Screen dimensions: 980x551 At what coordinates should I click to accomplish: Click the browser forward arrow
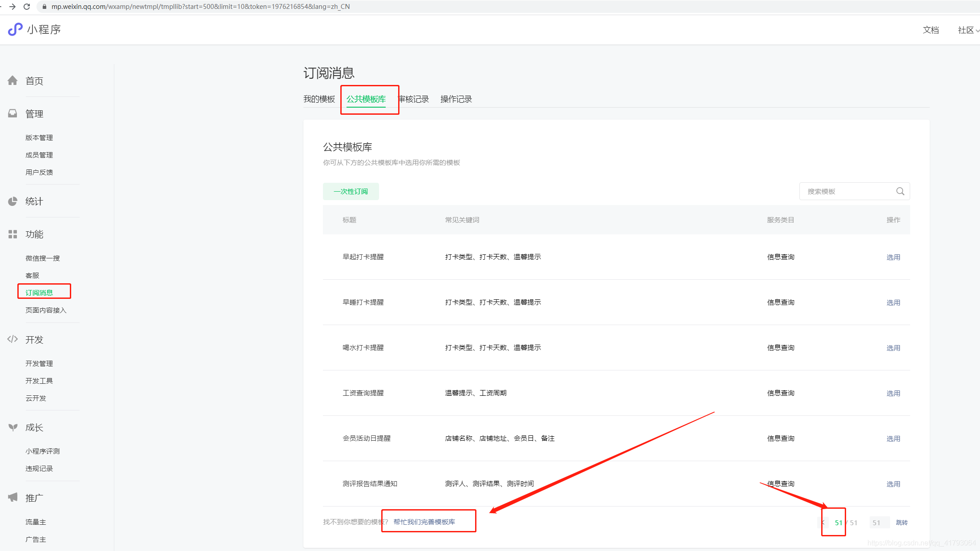pyautogui.click(x=12, y=7)
